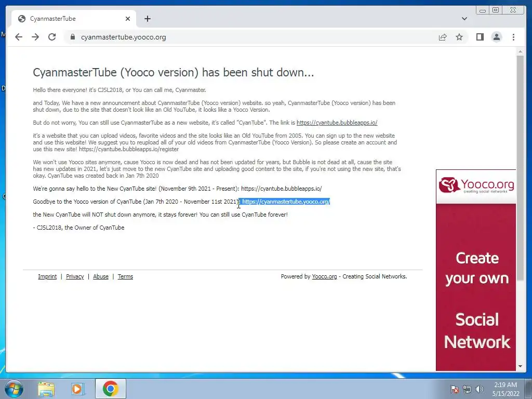Click the highlighted cyanmastertube.yooco.org URL text

(286, 202)
